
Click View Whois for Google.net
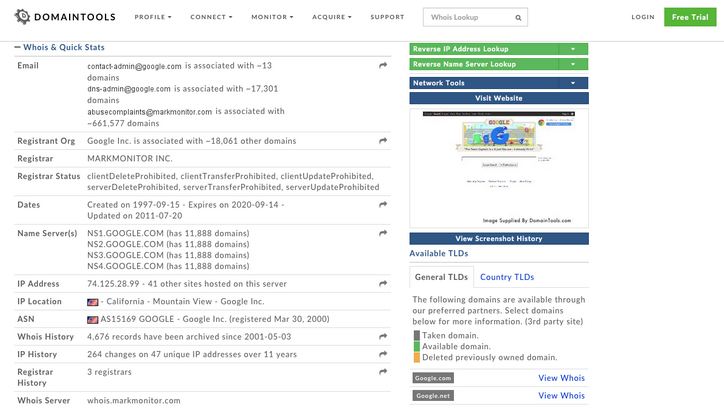[x=561, y=396]
